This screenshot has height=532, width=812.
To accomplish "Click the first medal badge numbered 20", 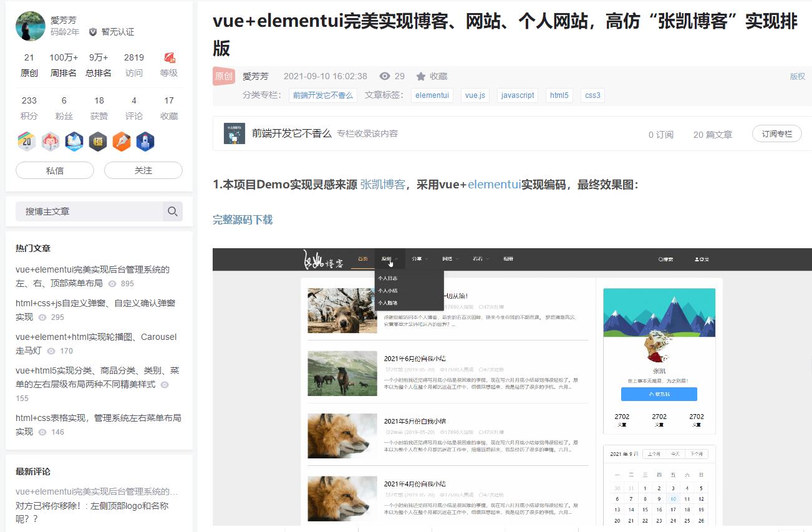I will point(27,142).
